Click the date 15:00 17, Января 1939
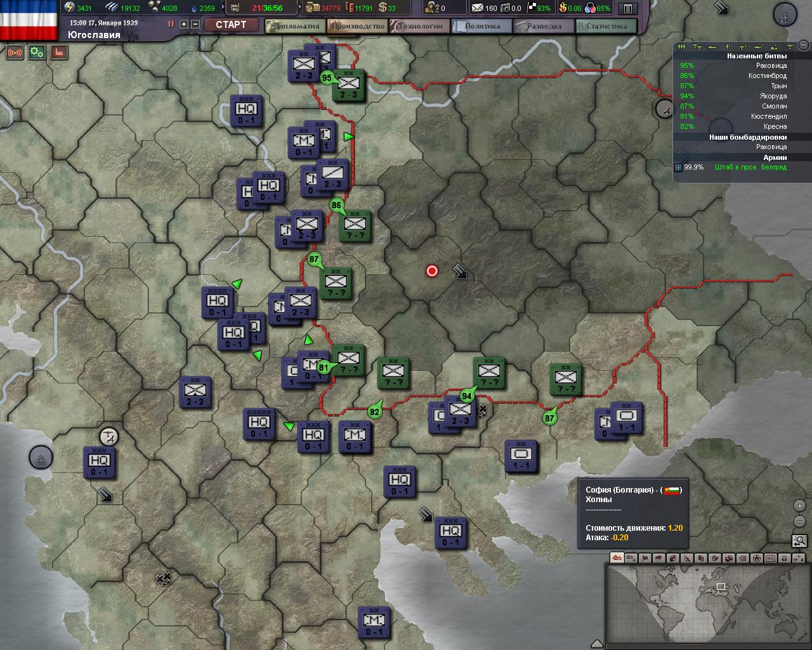The width and height of the screenshot is (812, 650). click(x=103, y=23)
